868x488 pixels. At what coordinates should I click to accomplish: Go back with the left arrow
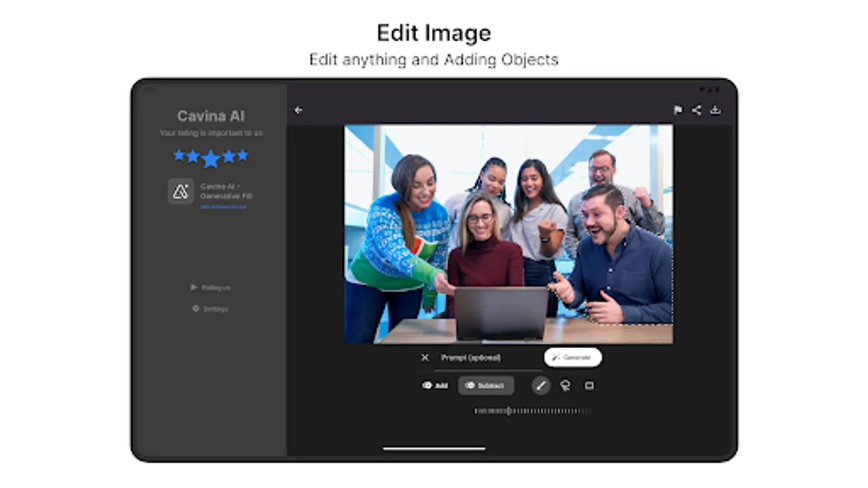tap(298, 110)
